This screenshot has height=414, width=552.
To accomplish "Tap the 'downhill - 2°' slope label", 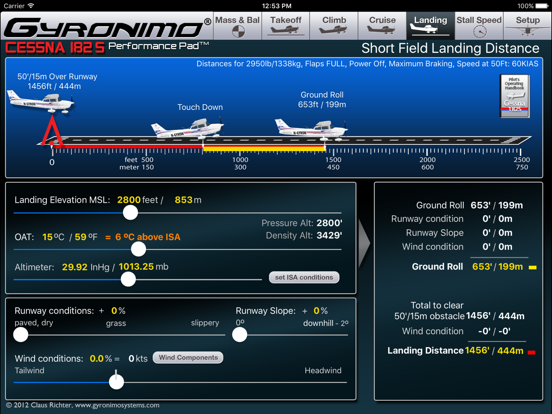I will pos(326,323).
